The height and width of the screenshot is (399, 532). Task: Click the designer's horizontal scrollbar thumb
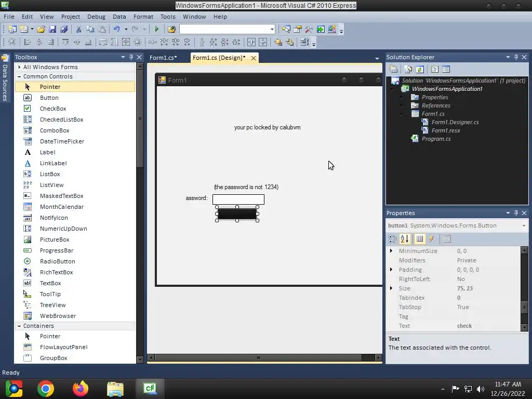[x=258, y=357]
